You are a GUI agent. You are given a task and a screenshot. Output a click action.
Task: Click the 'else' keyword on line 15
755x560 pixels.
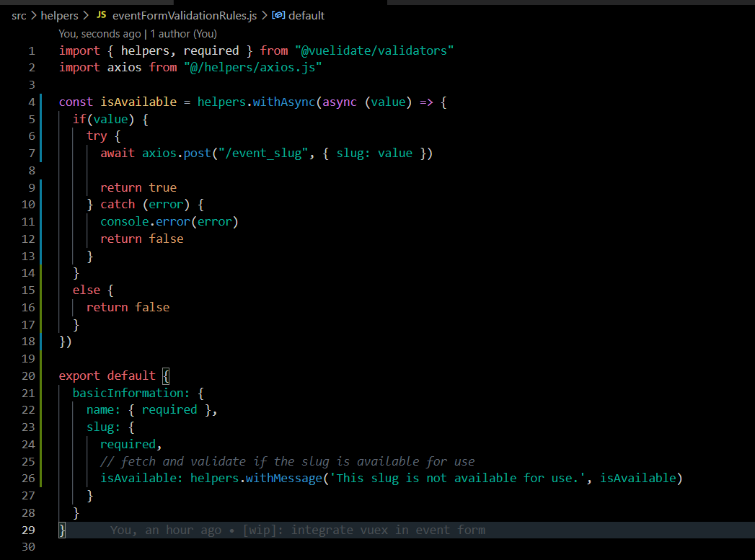point(87,290)
